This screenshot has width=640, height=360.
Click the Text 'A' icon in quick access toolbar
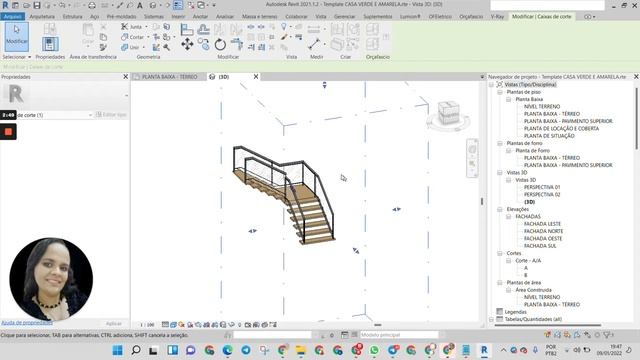(x=140, y=5)
